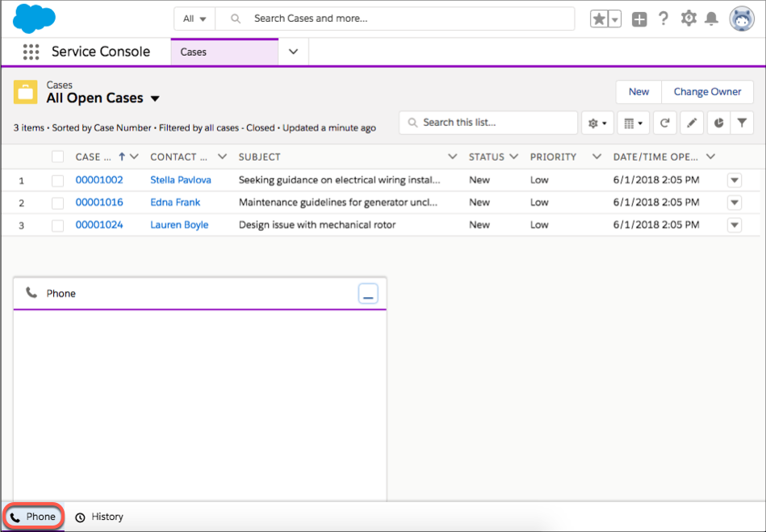Open Status column menu chevron
This screenshot has height=532, width=766.
(x=513, y=157)
